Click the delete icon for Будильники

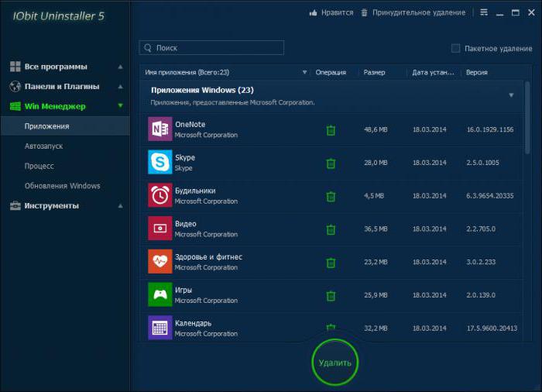click(x=331, y=197)
